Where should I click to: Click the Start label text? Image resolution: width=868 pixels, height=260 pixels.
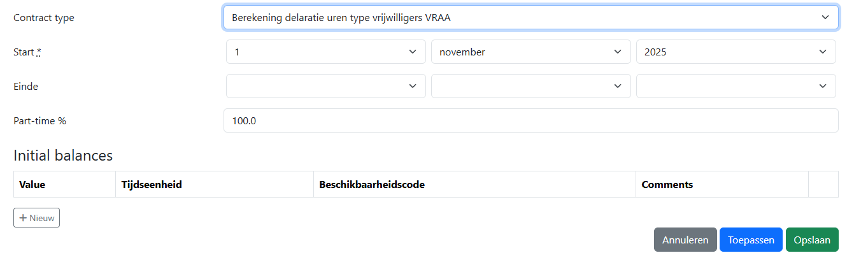pos(24,52)
